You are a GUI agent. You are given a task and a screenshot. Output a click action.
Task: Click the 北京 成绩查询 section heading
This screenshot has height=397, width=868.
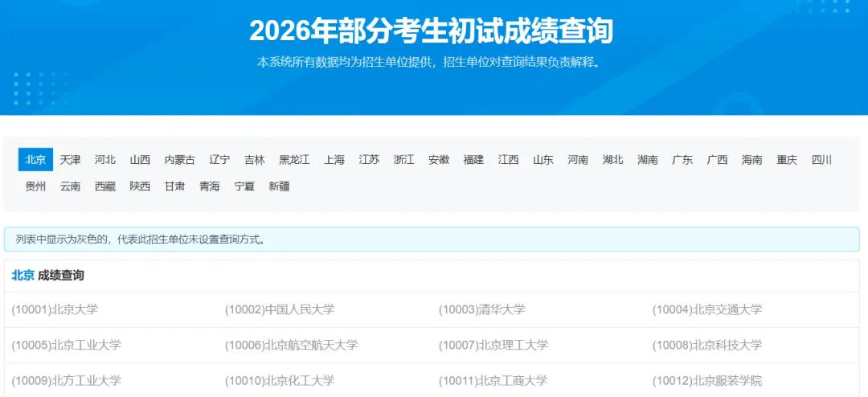47,275
